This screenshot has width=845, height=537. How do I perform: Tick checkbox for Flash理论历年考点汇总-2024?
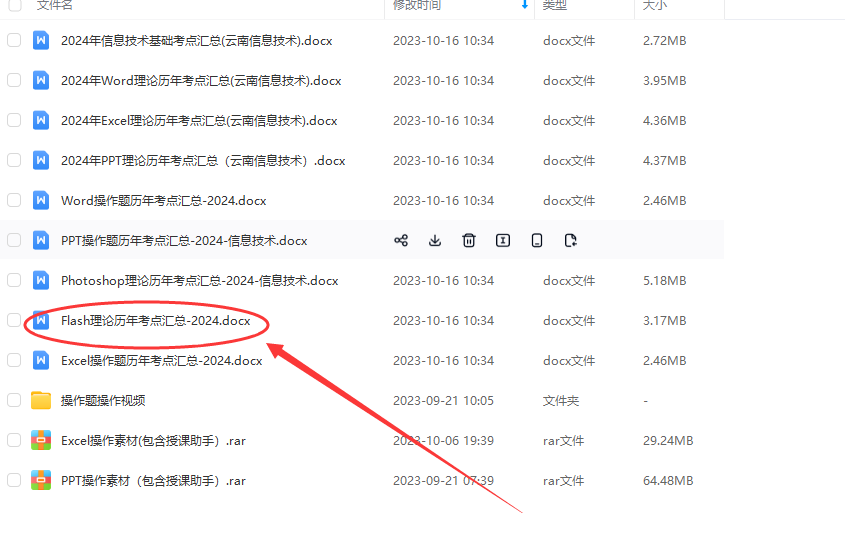pos(14,320)
